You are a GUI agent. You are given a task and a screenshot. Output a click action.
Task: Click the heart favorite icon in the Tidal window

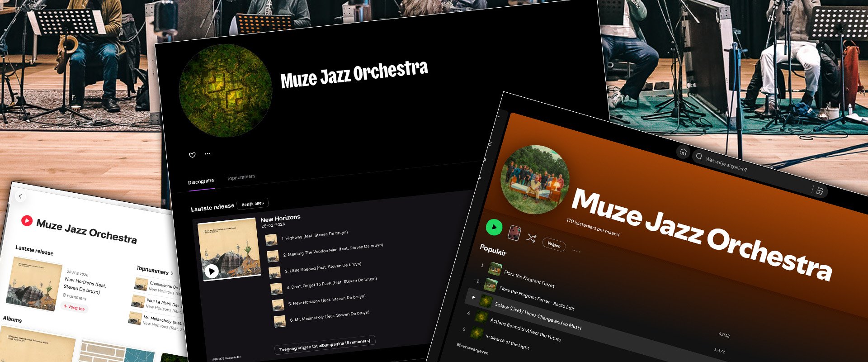coord(192,155)
